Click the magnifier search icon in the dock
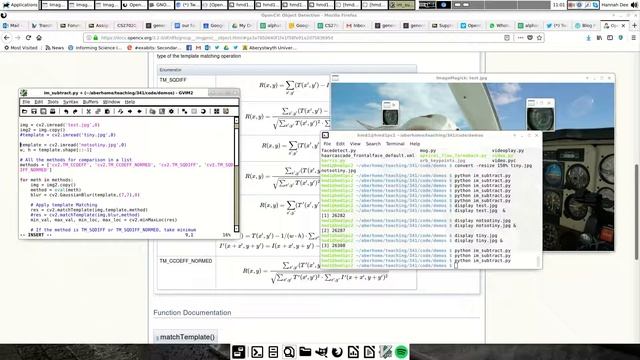 [x=289, y=352]
